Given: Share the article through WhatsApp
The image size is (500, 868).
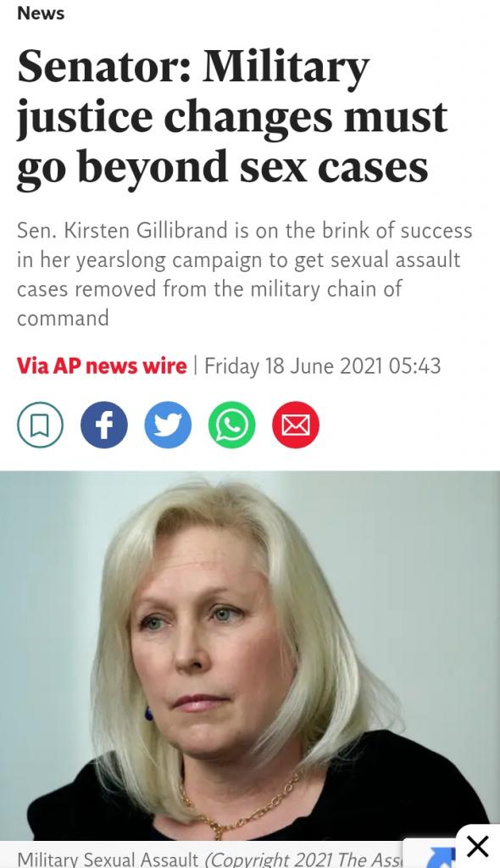Looking at the screenshot, I should (x=231, y=425).
